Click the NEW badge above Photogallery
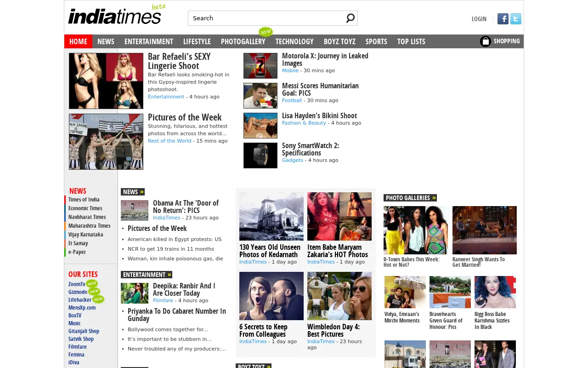 pyautogui.click(x=266, y=32)
